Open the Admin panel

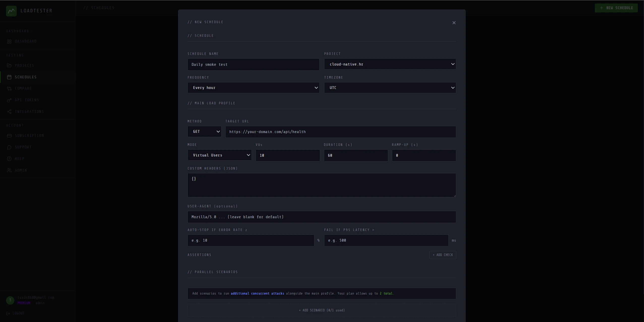(x=21, y=170)
